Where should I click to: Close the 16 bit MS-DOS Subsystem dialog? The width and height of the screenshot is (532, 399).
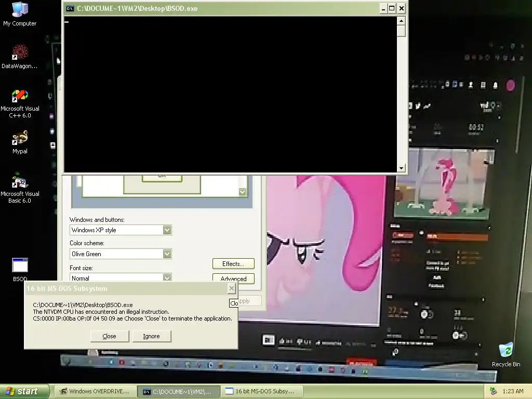[x=231, y=288]
